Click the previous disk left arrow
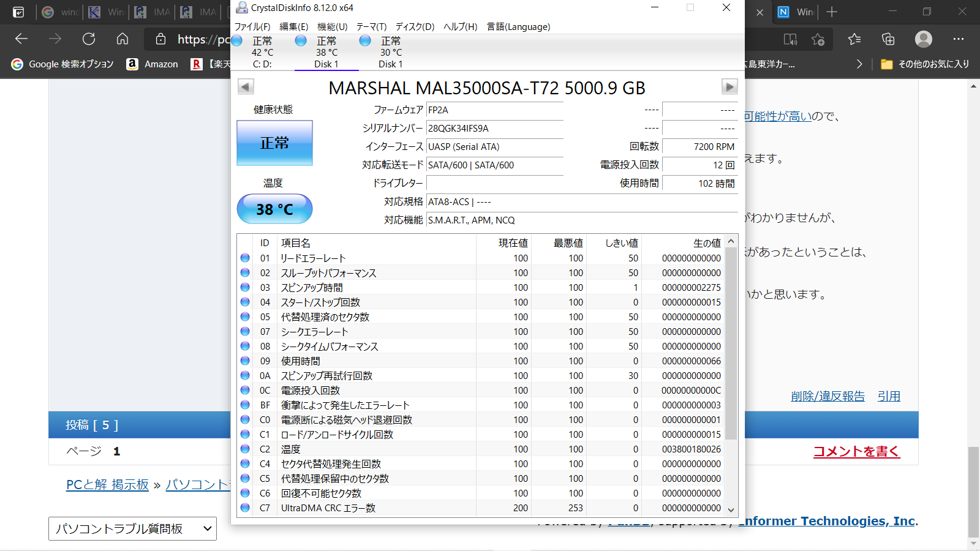980x551 pixels. tap(246, 87)
